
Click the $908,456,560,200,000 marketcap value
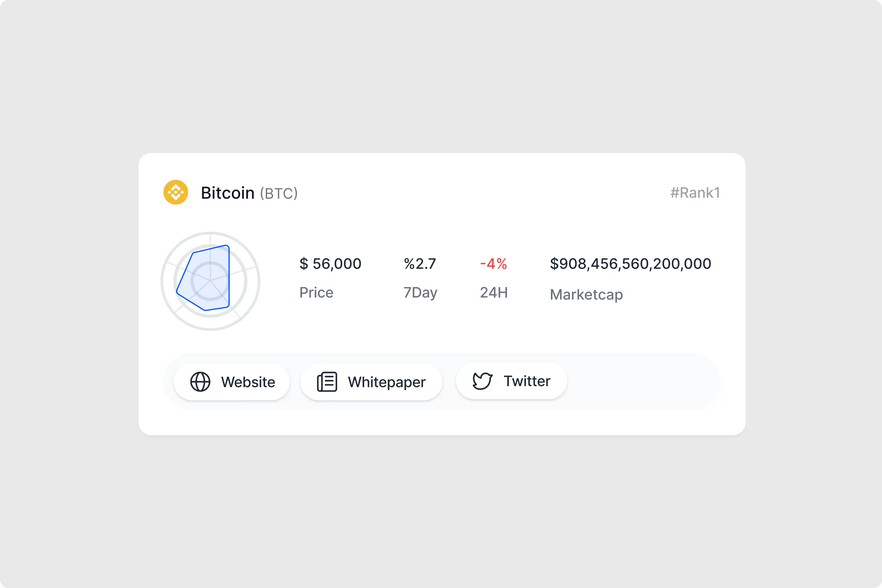coord(630,264)
